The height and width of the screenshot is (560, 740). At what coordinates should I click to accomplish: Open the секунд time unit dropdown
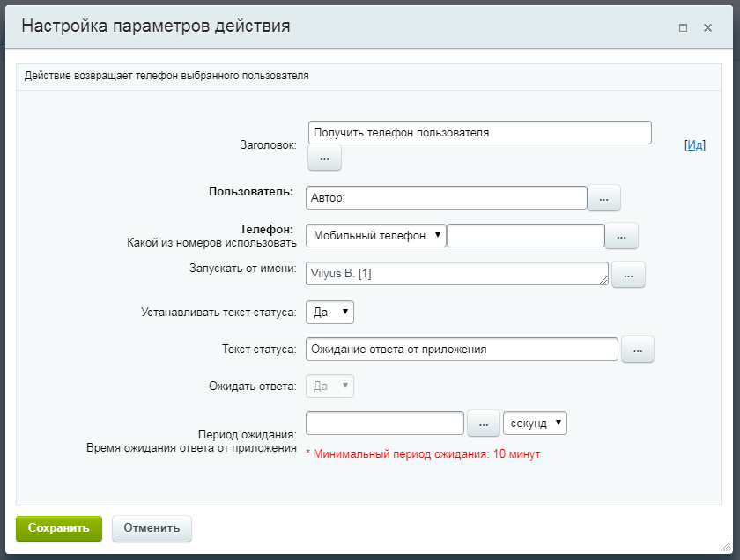[x=534, y=424]
